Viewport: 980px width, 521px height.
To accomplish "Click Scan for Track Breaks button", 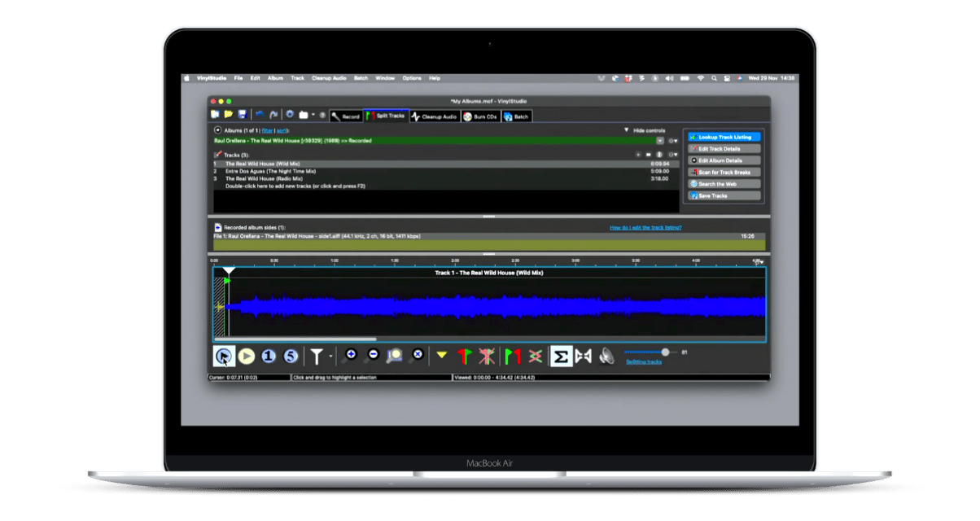I will point(724,173).
